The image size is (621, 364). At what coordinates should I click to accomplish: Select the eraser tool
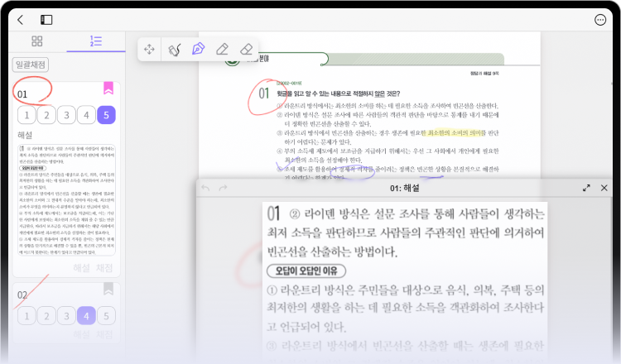[246, 50]
